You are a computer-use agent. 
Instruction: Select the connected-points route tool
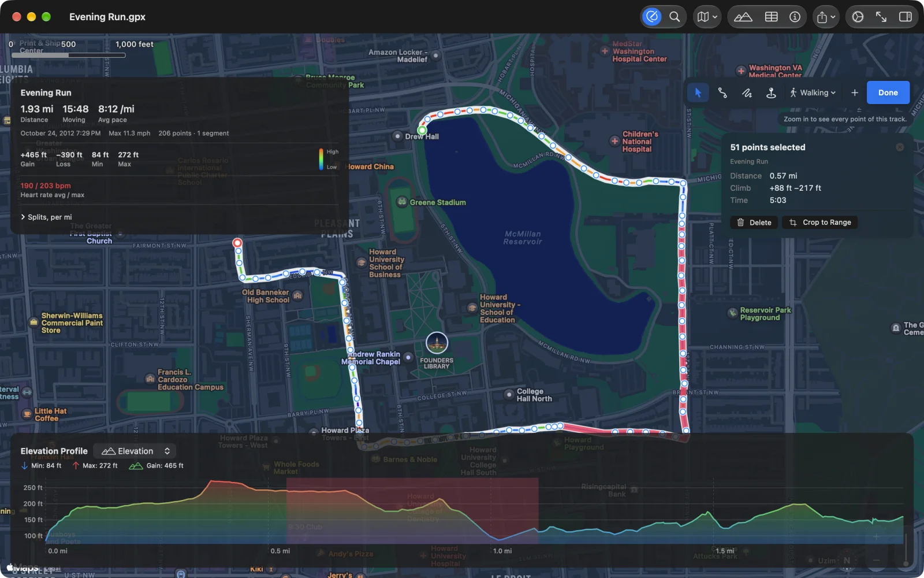click(x=722, y=92)
